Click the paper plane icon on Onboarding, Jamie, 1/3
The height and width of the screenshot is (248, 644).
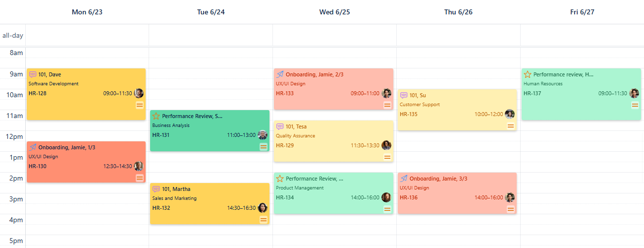tap(33, 147)
